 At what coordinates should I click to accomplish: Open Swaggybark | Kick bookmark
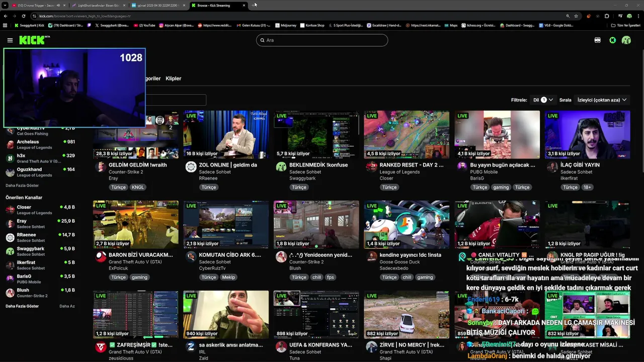coord(29,25)
